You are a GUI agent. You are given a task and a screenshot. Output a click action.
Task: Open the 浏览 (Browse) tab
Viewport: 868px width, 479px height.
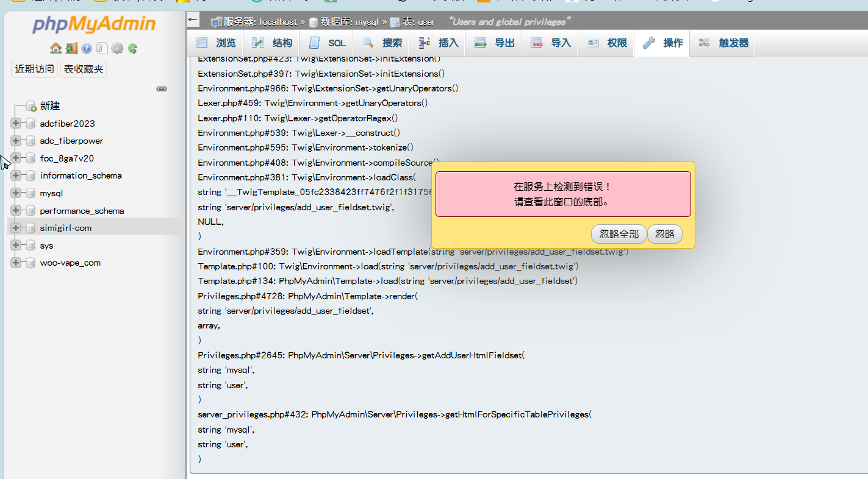[216, 43]
